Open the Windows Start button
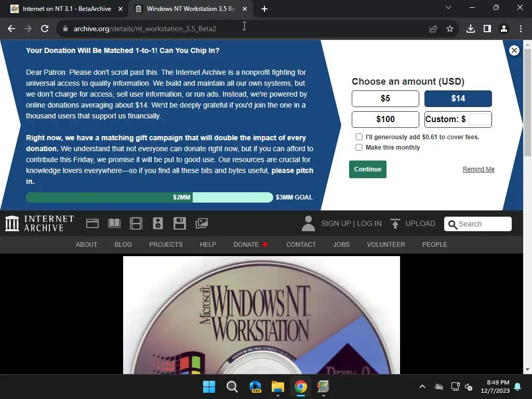This screenshot has height=399, width=532. [x=209, y=387]
